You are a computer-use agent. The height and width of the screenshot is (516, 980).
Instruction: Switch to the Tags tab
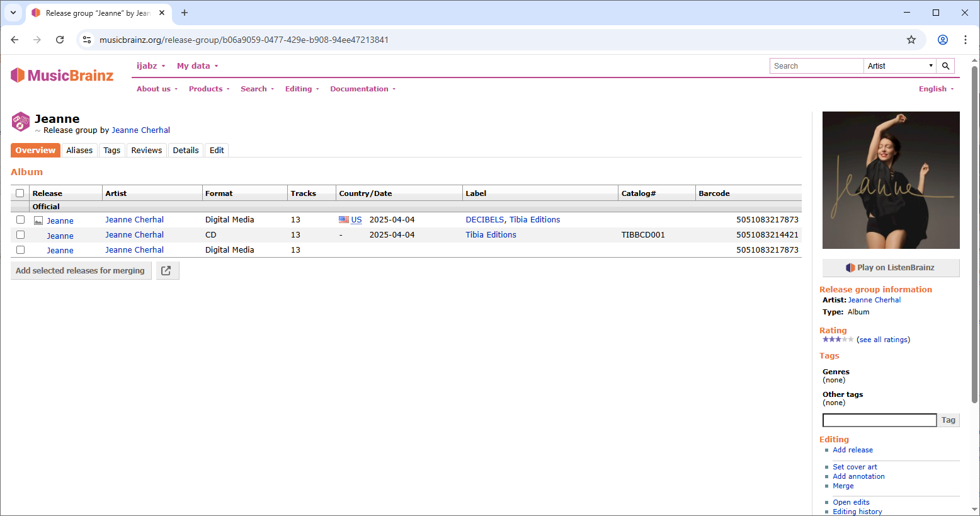pos(112,150)
